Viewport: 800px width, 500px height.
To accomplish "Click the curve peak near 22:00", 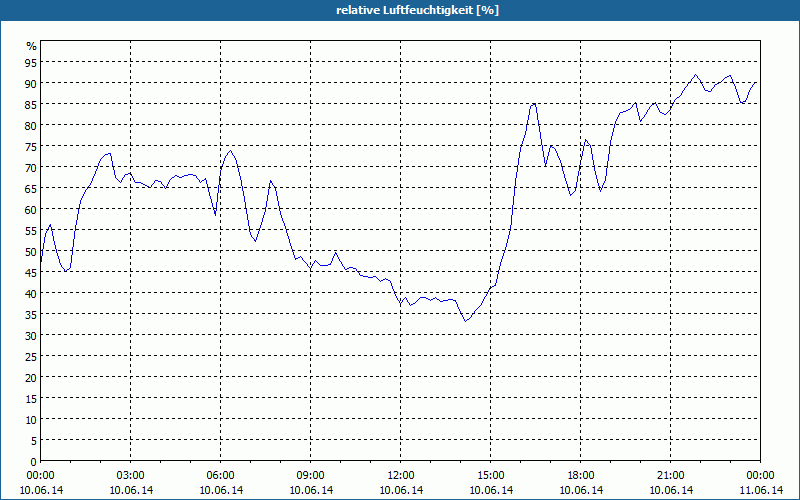I will pos(695,74).
